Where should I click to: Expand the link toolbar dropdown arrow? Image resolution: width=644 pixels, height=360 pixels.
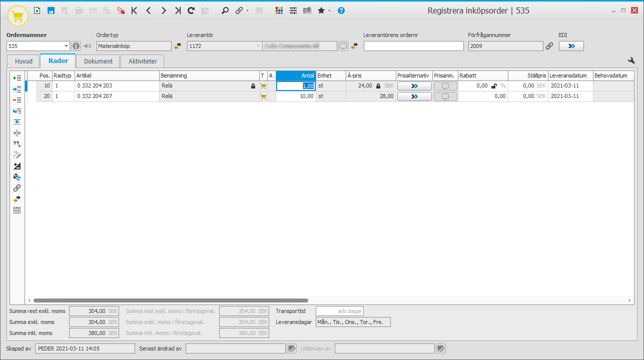click(247, 11)
